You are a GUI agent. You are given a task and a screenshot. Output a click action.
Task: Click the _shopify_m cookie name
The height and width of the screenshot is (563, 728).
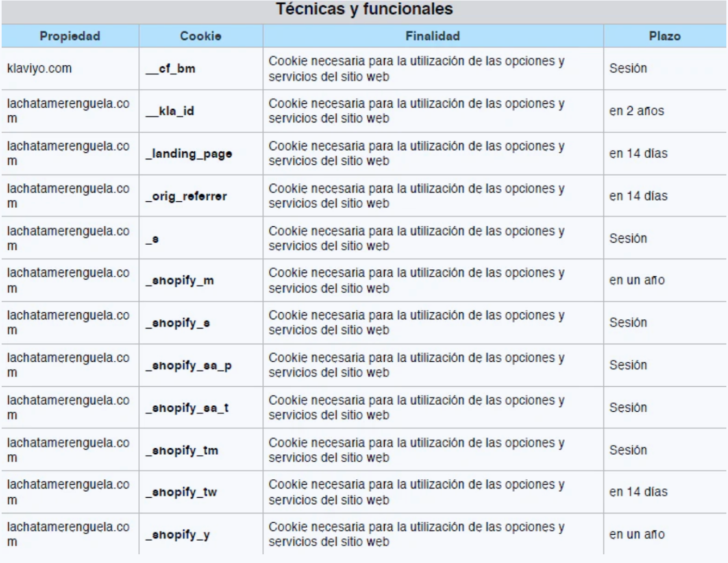tap(180, 281)
